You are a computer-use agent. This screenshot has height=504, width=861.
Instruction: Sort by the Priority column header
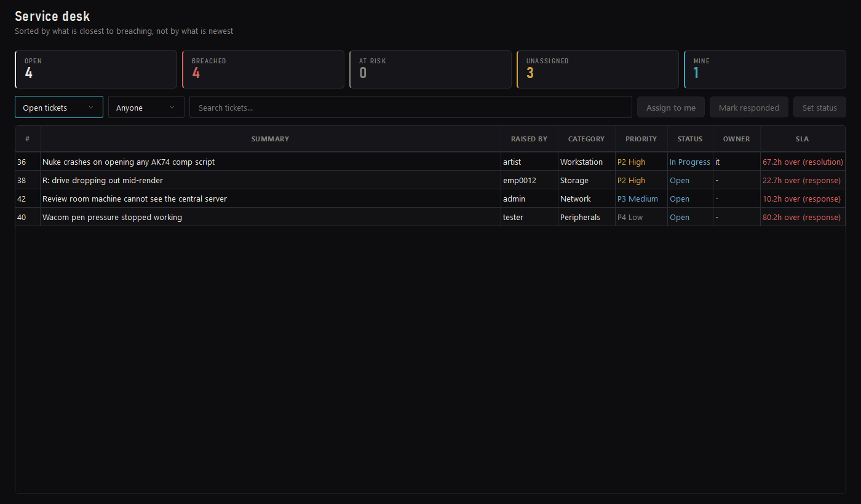click(x=641, y=139)
